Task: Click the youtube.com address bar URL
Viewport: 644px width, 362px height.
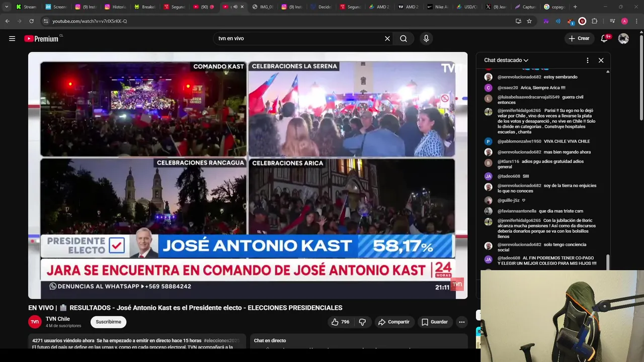Action: (x=90, y=21)
